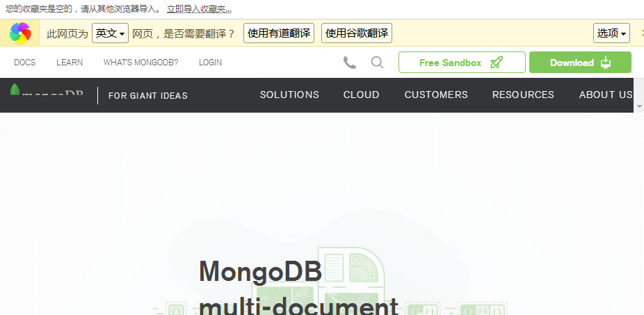Open the LEARN link
The height and width of the screenshot is (315, 644).
click(70, 63)
